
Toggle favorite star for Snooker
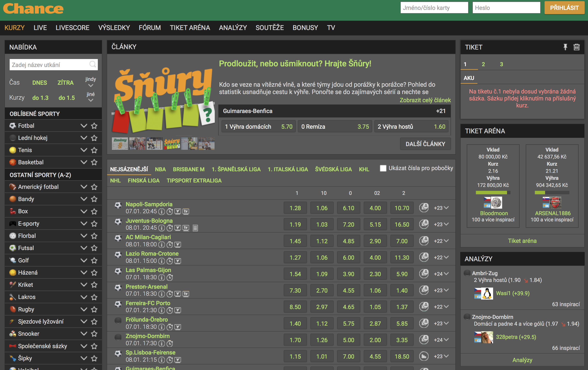pyautogui.click(x=94, y=334)
